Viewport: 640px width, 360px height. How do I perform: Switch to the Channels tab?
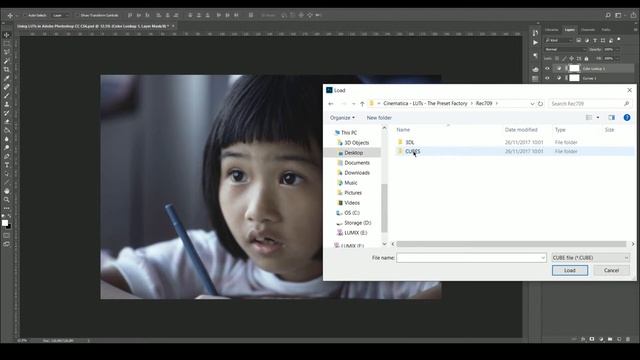(588, 30)
